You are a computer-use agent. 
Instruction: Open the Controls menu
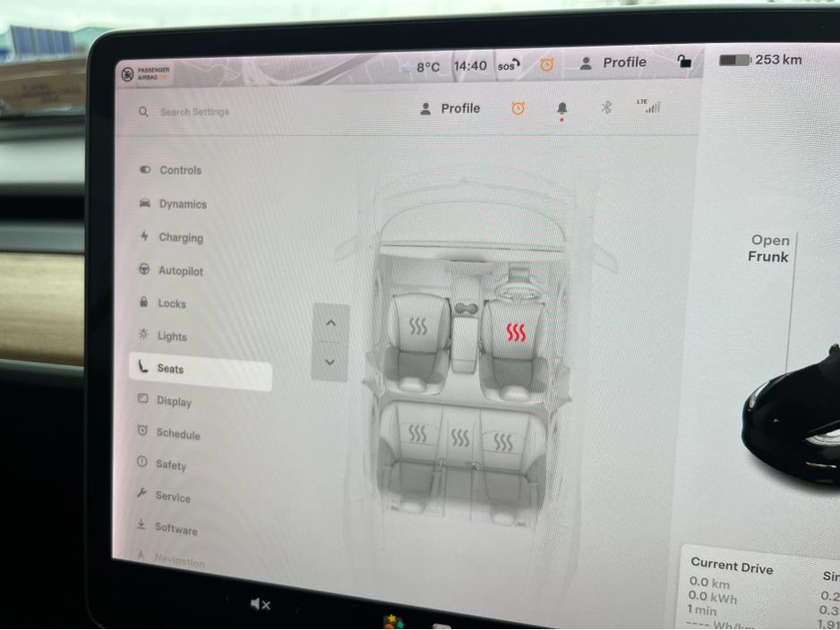pyautogui.click(x=179, y=170)
